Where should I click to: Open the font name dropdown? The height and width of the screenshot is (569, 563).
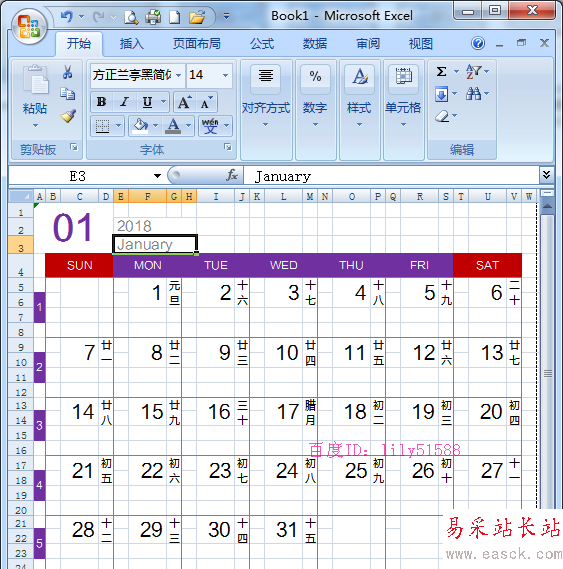click(178, 75)
